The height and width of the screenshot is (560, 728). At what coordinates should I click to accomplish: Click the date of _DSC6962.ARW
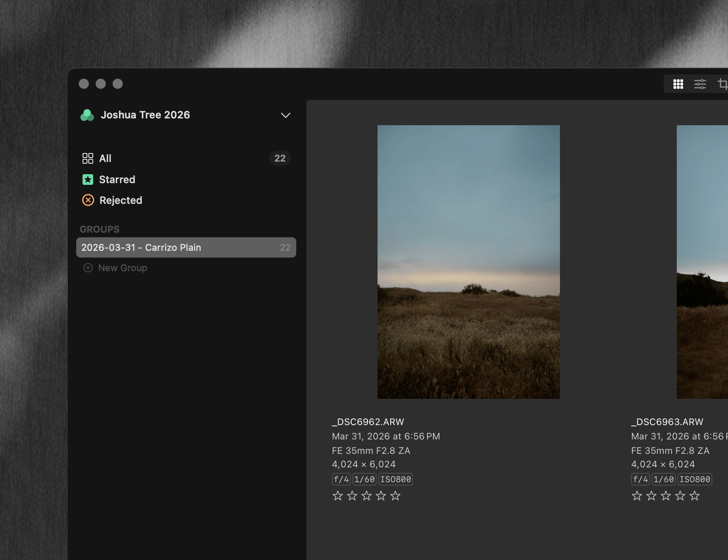[x=386, y=436]
